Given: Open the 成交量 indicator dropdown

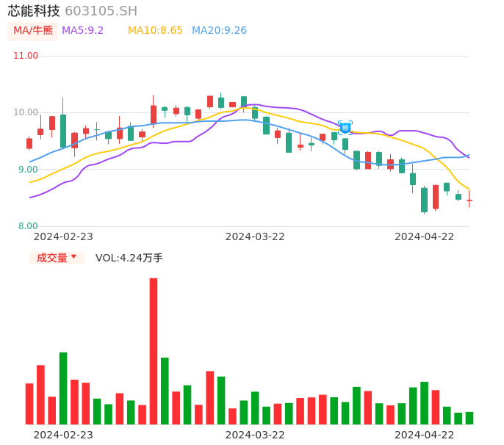Looking at the screenshot, I should point(57,258).
